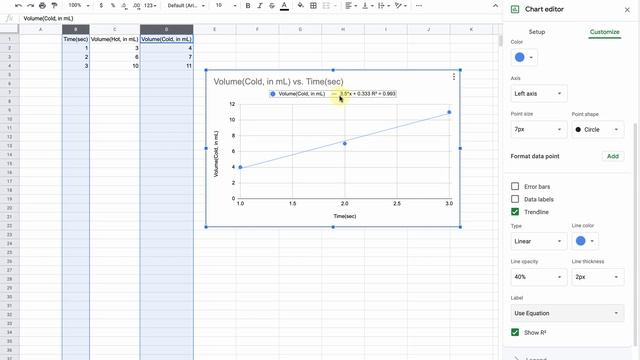Select column B header
This screenshot has height=360, width=640.
click(x=76, y=29)
